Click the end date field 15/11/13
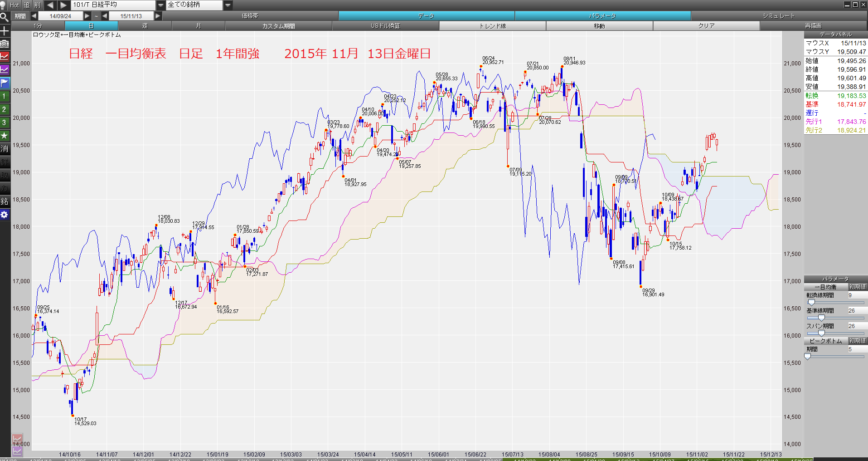 [x=131, y=16]
